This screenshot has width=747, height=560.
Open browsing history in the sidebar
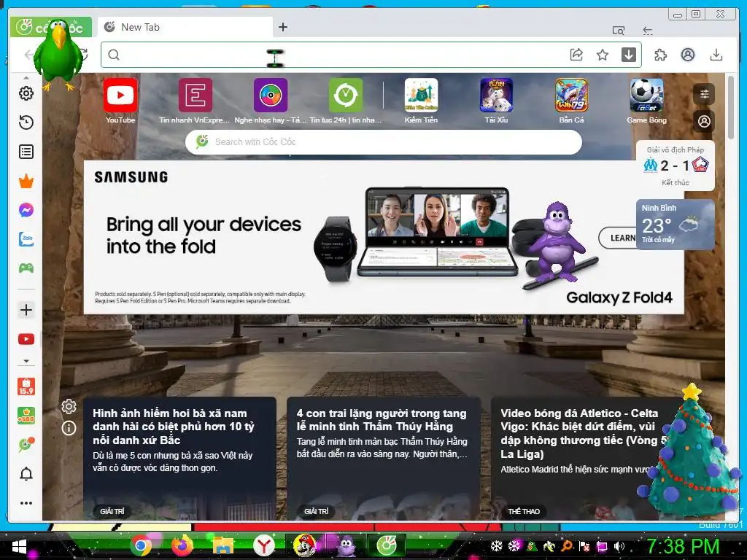click(26, 122)
